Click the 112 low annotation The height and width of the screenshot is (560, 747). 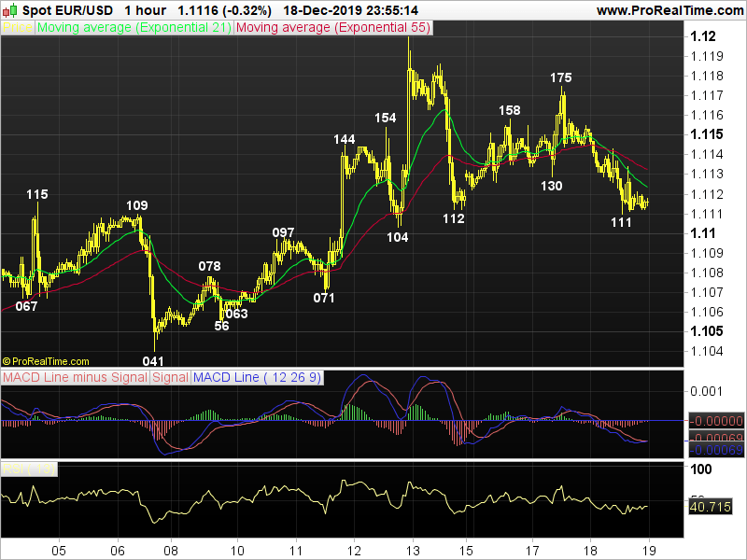[454, 218]
